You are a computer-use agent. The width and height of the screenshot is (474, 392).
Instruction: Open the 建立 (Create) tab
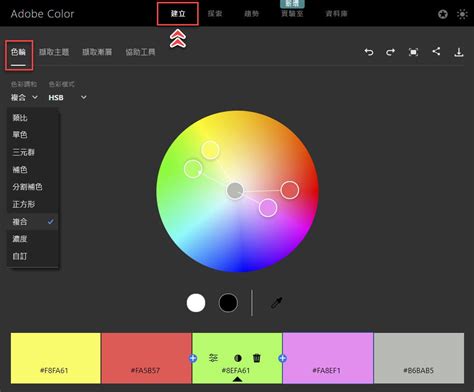coord(178,14)
